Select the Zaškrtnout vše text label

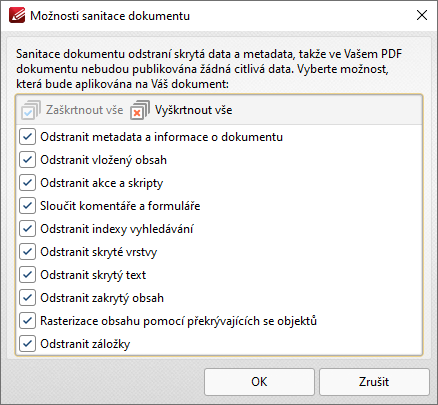tap(84, 110)
